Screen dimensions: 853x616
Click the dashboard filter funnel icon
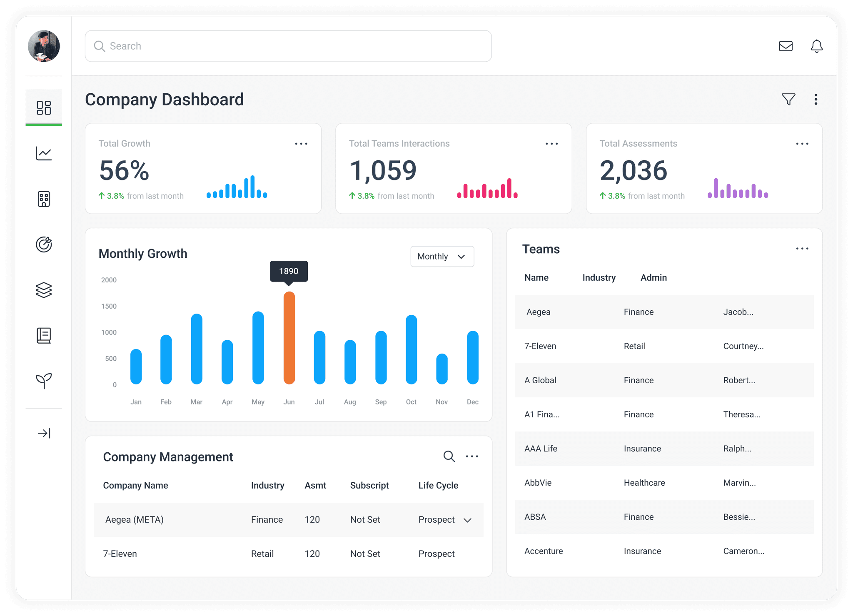point(788,99)
